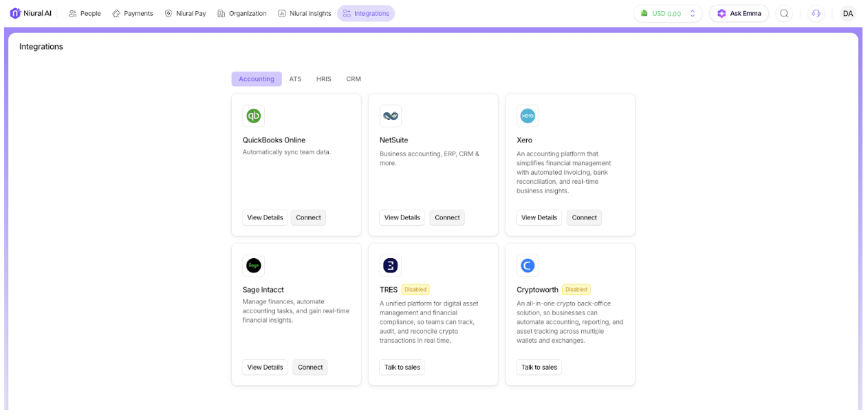Viewport: 868px width, 417px height.
Task: Switch to the ATS tab
Action: tap(295, 79)
